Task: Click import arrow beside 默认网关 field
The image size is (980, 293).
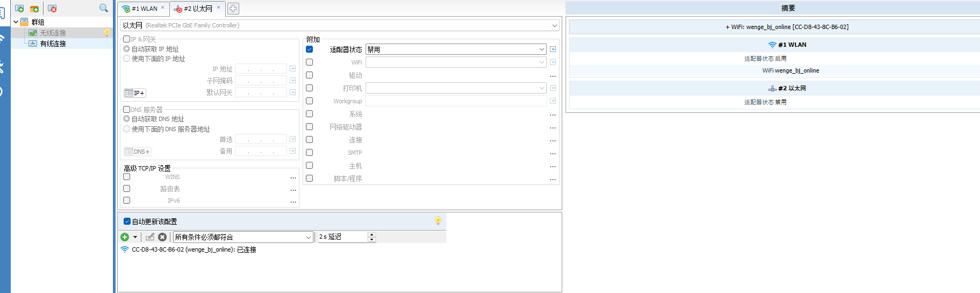Action: tap(293, 92)
